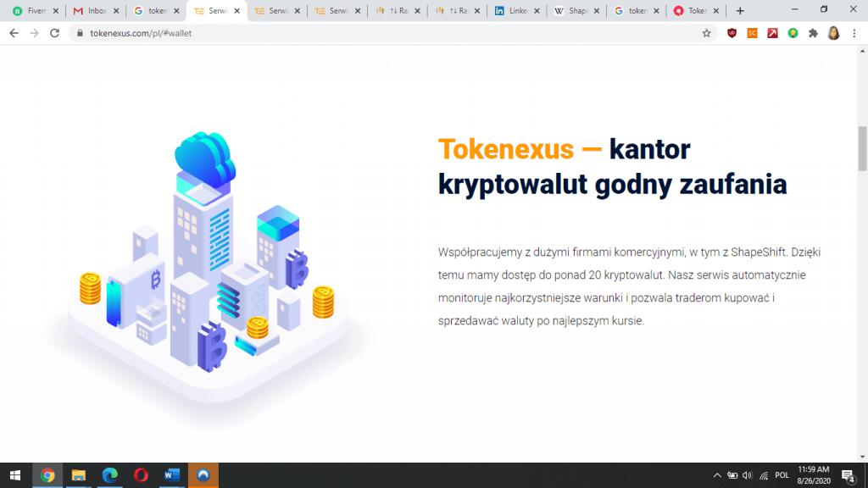The image size is (868, 488).
Task: Reload the tokenexus page
Action: click(x=54, y=33)
